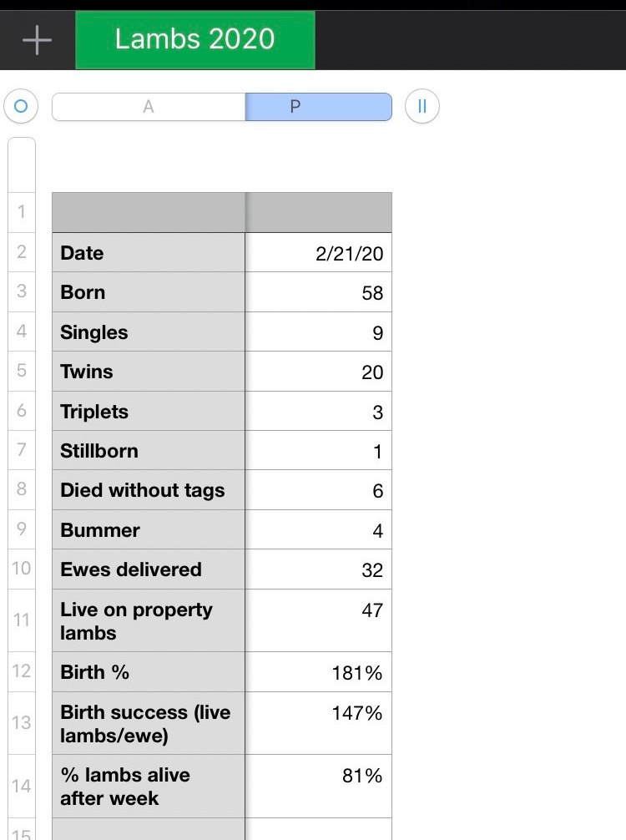Select cell containing 2/21/20
The height and width of the screenshot is (840, 626).
coord(318,252)
